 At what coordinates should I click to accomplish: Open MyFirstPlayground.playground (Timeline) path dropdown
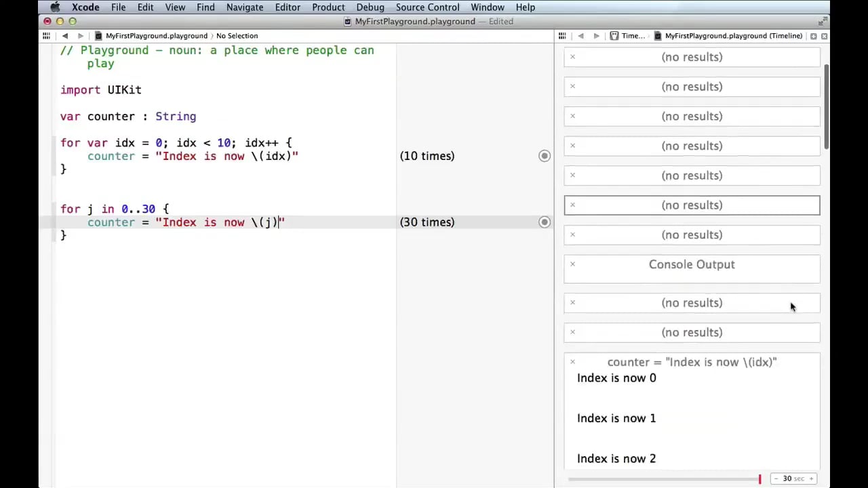(729, 36)
